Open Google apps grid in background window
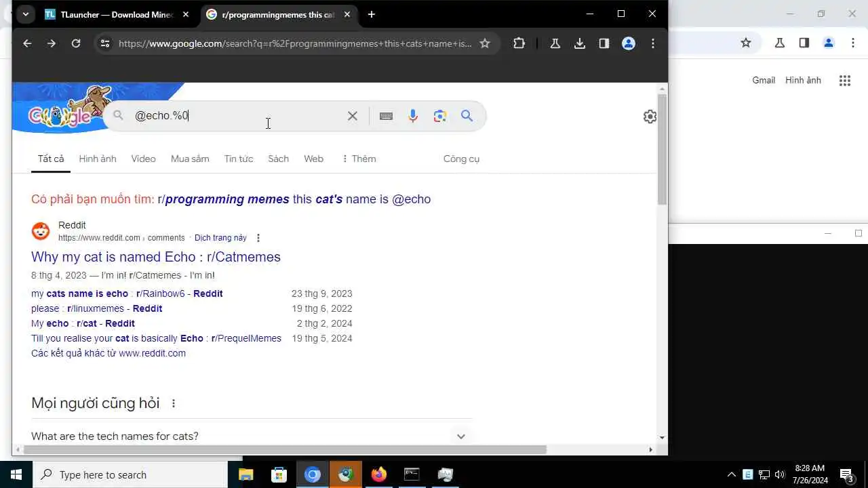This screenshot has height=488, width=868. click(844, 81)
